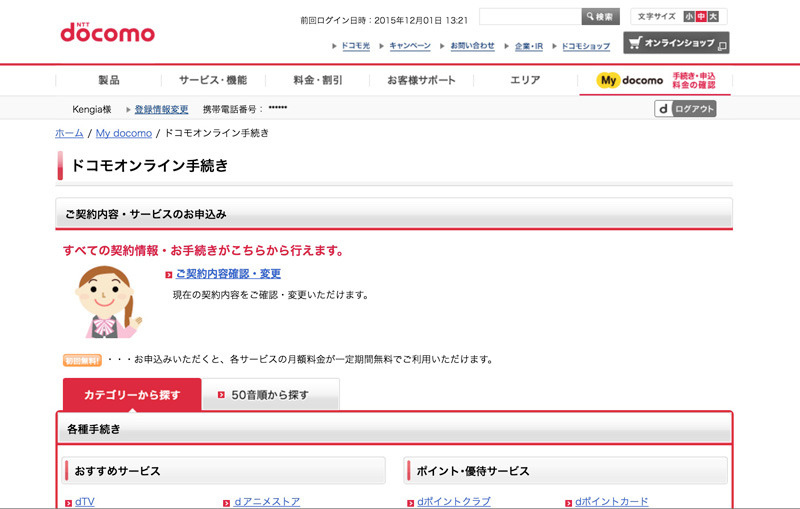Click the arrow icon before ドコモショップ
The height and width of the screenshot is (509, 800).
pyautogui.click(x=555, y=46)
